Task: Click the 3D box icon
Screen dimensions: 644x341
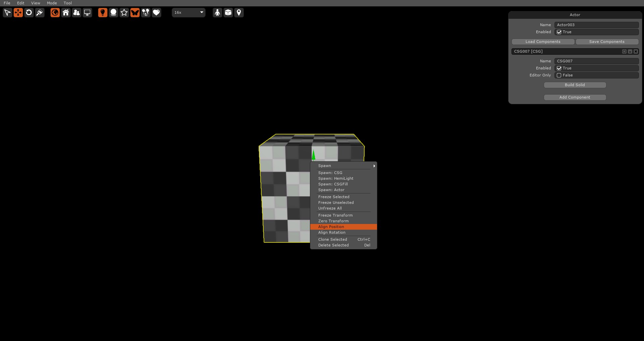Action: 228,13
